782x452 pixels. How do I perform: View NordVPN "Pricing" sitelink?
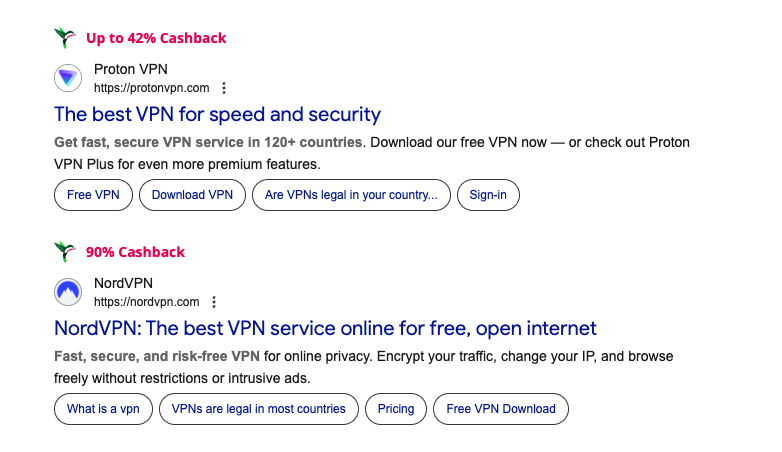396,409
